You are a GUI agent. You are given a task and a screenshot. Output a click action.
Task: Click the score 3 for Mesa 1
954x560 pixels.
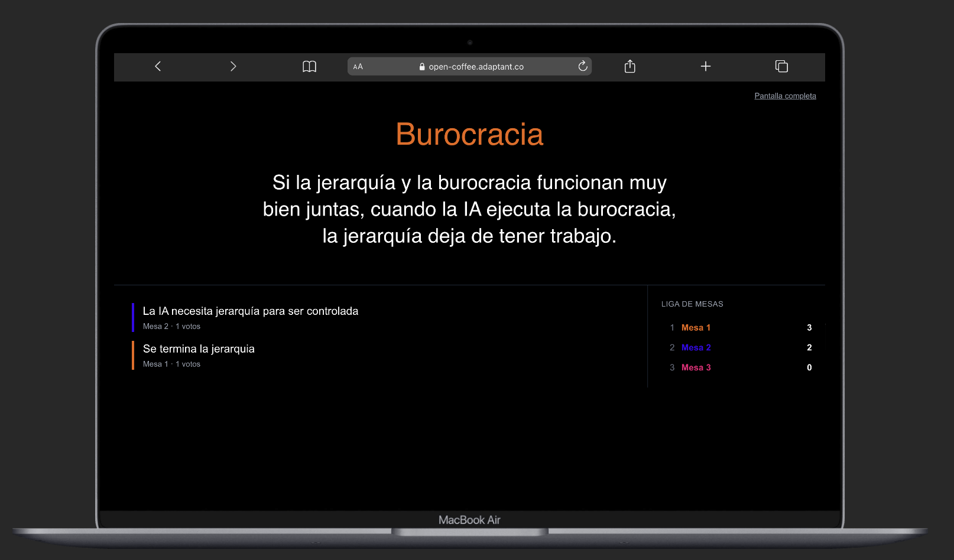809,327
